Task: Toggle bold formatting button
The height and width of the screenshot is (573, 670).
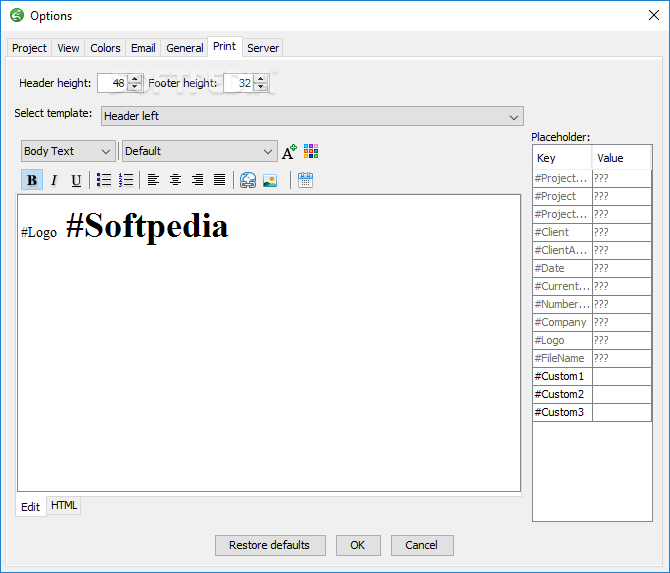Action: coord(32,180)
